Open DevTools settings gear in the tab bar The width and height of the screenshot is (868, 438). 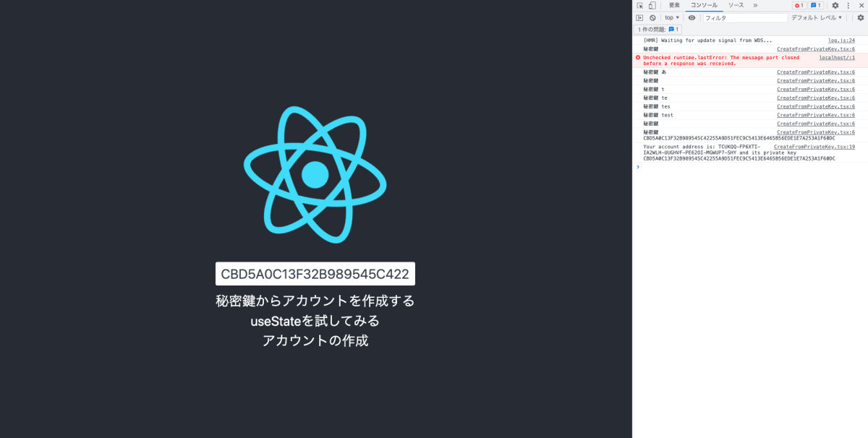(835, 5)
